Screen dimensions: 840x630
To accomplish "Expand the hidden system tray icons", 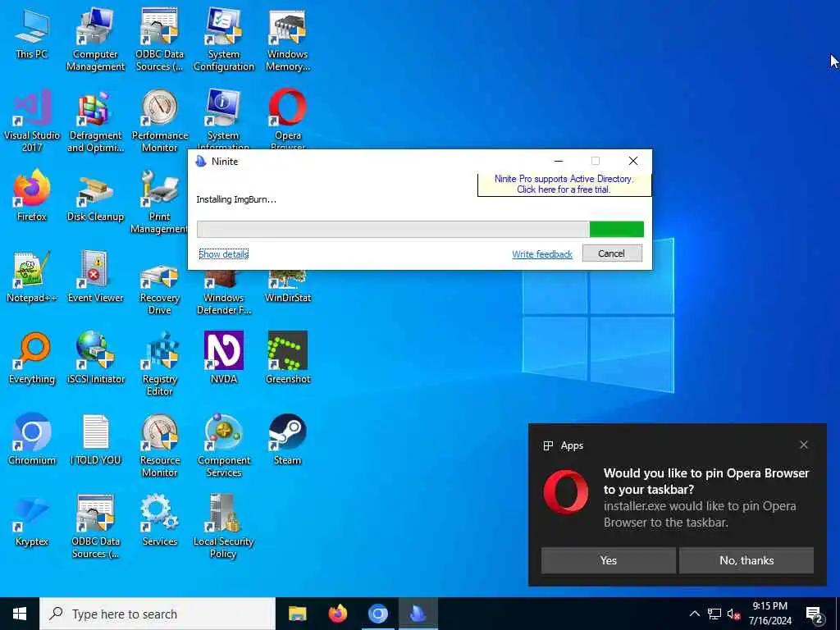I will 694,614.
